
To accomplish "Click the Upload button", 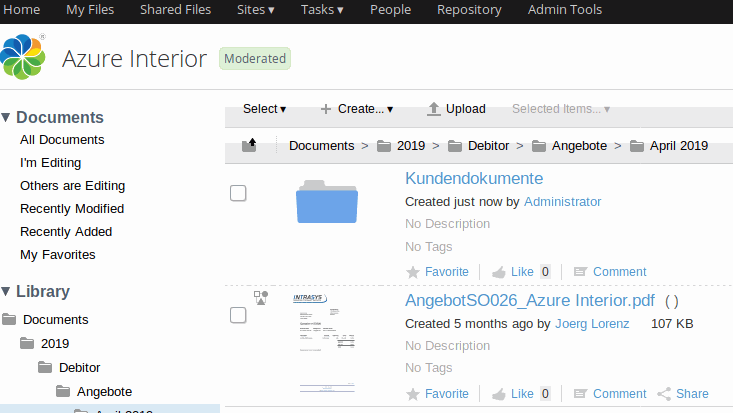I will (x=456, y=109).
